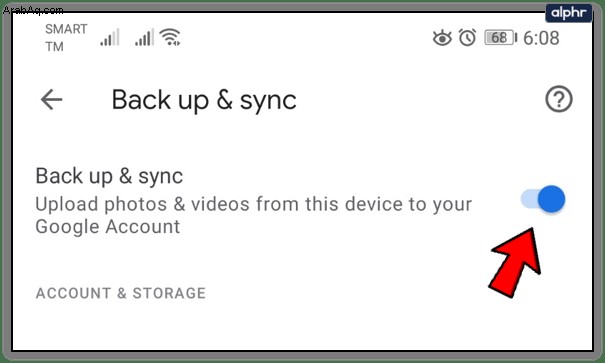The width and height of the screenshot is (605, 363).
Task: Tap the Back up & sync page title
Action: tap(204, 100)
